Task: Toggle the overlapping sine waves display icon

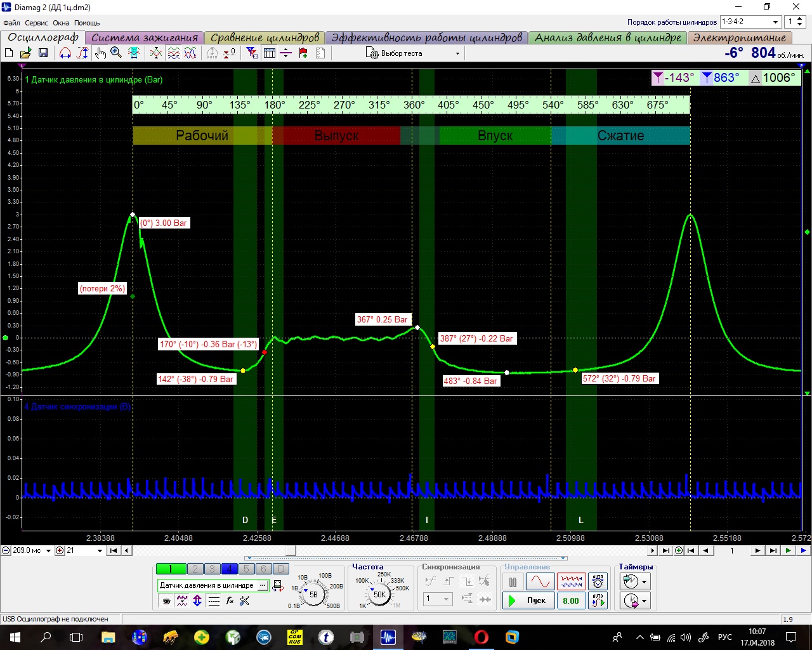Action: [190, 53]
